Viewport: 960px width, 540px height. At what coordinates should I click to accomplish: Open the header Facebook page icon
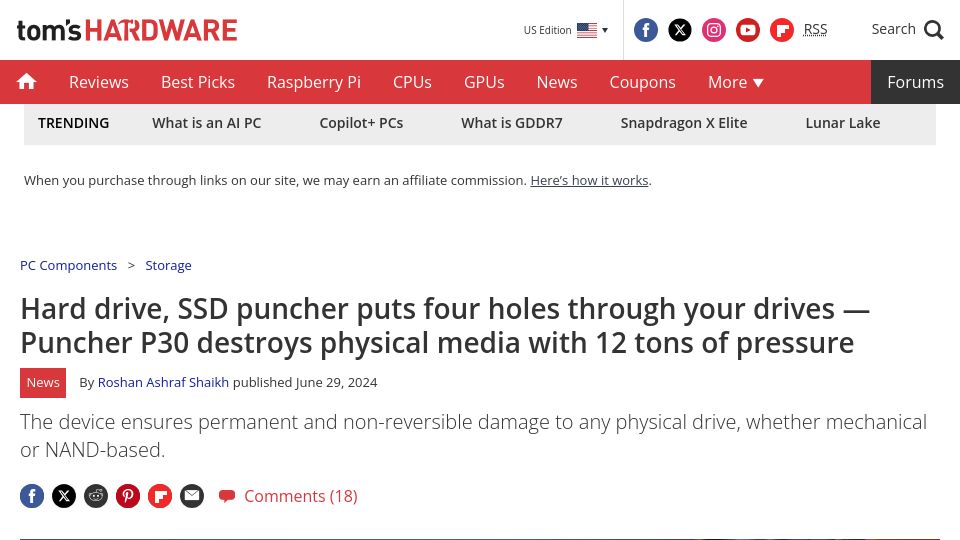coord(645,30)
